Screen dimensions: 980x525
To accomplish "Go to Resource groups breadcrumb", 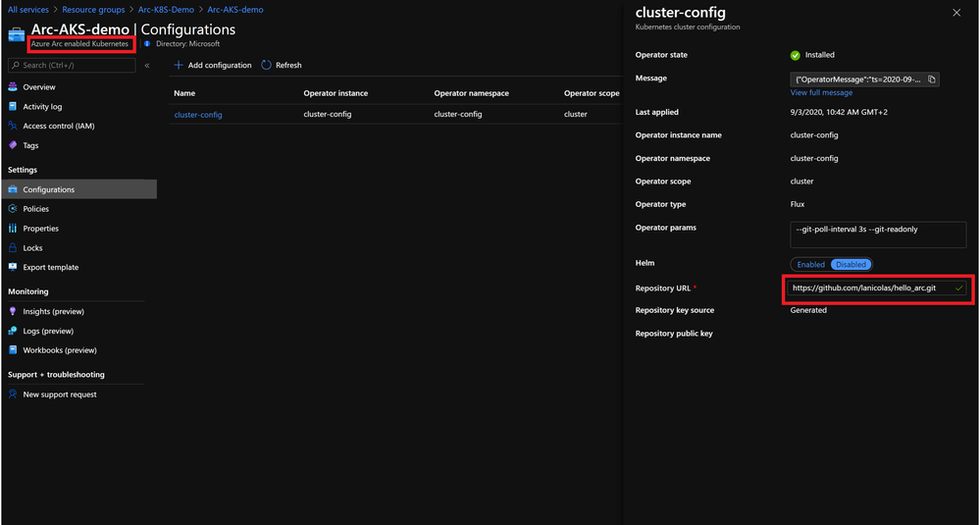I will point(93,10).
